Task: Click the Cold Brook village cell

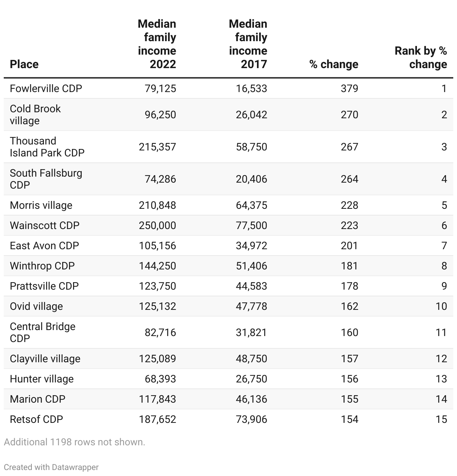Action: tap(35, 115)
